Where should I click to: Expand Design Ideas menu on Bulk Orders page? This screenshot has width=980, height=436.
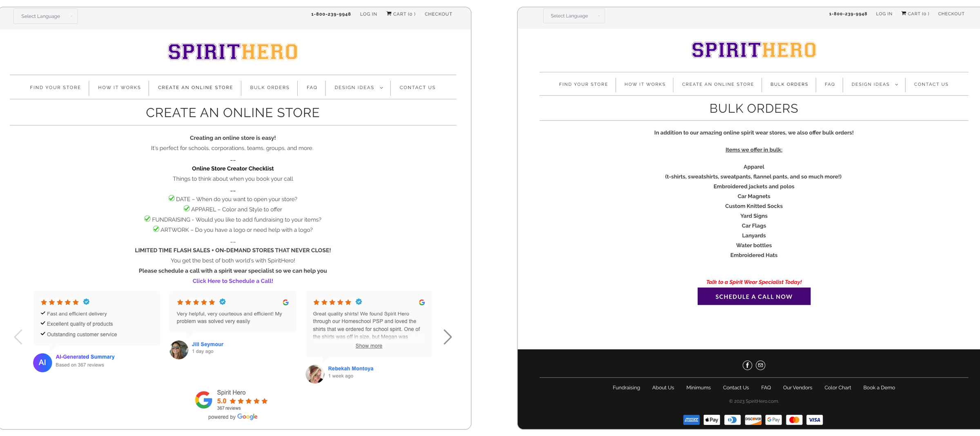(874, 85)
